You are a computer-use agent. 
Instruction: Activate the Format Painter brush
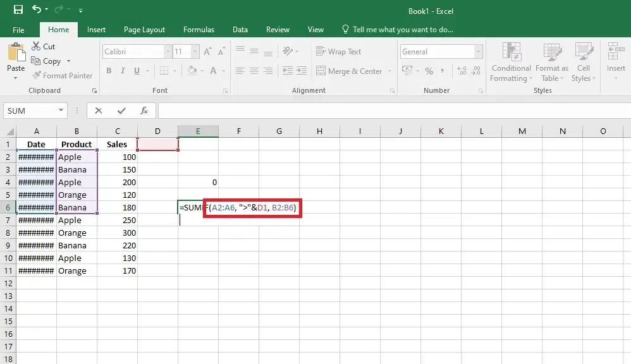pos(63,76)
